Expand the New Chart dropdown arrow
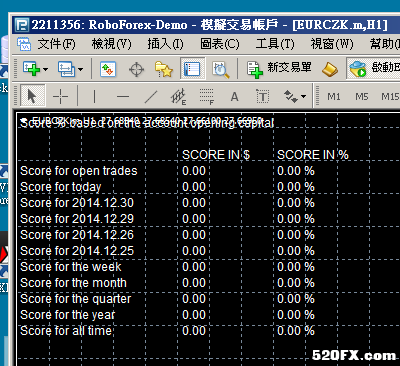The width and height of the screenshot is (400, 366). [45, 70]
